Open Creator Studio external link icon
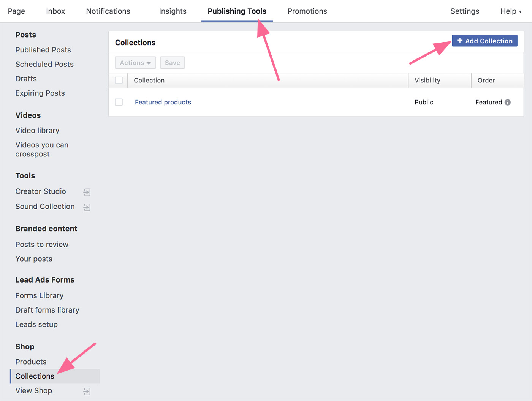Image resolution: width=532 pixels, height=401 pixels. pos(87,192)
